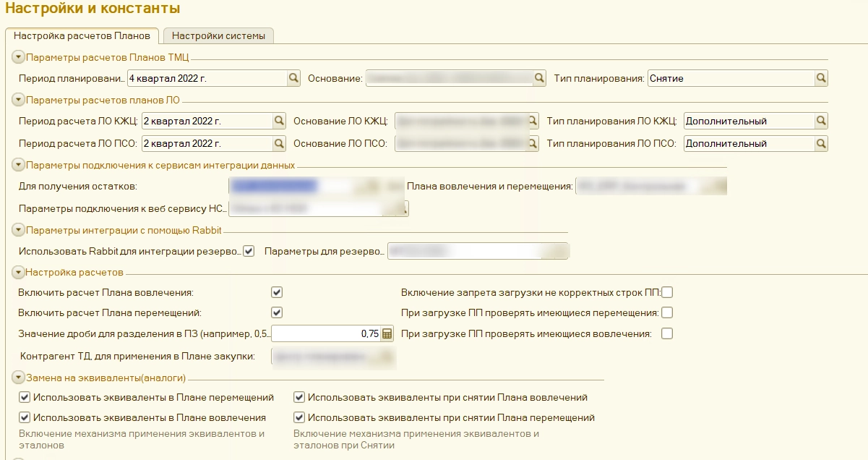
Task: Enable При загрузке ПП проверять имеющиеся перемещения
Action: [667, 313]
